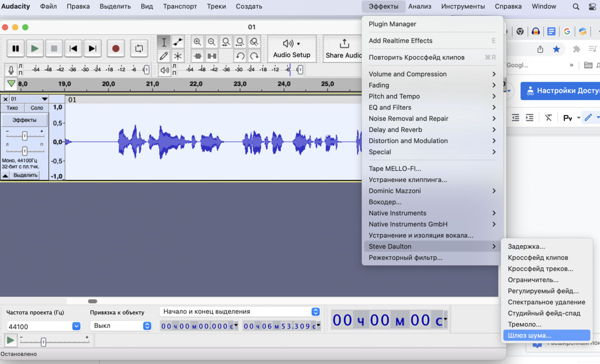600x364 pixels.
Task: Adjust the track gain slider
Action: pos(24,136)
